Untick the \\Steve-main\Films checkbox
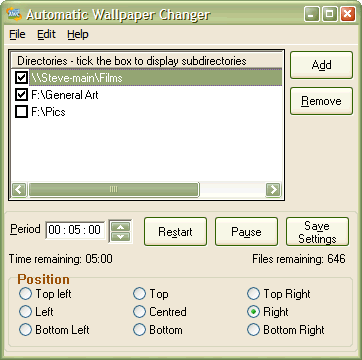 click(22, 78)
